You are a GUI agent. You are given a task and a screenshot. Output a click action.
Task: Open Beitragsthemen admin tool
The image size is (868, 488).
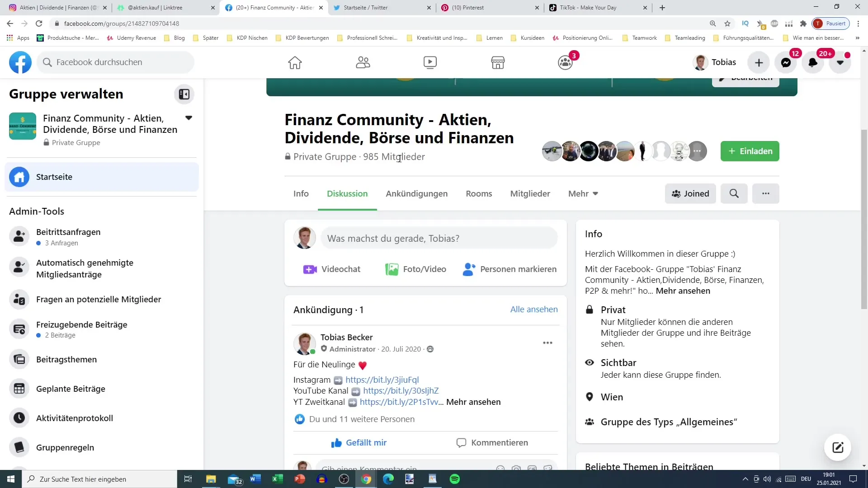(x=102, y=359)
